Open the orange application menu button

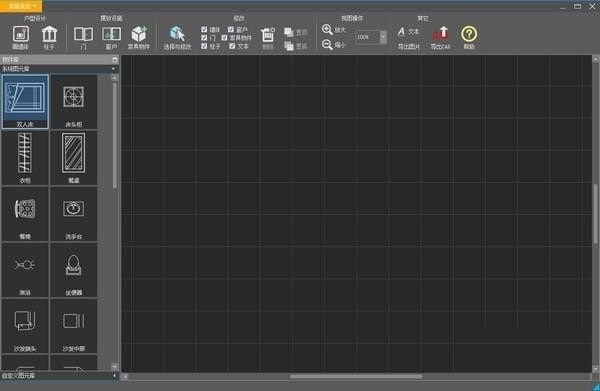point(21,6)
